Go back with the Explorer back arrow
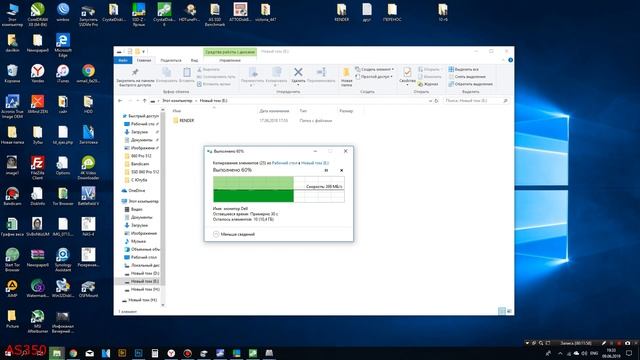This screenshot has height=360, width=640. tap(120, 100)
